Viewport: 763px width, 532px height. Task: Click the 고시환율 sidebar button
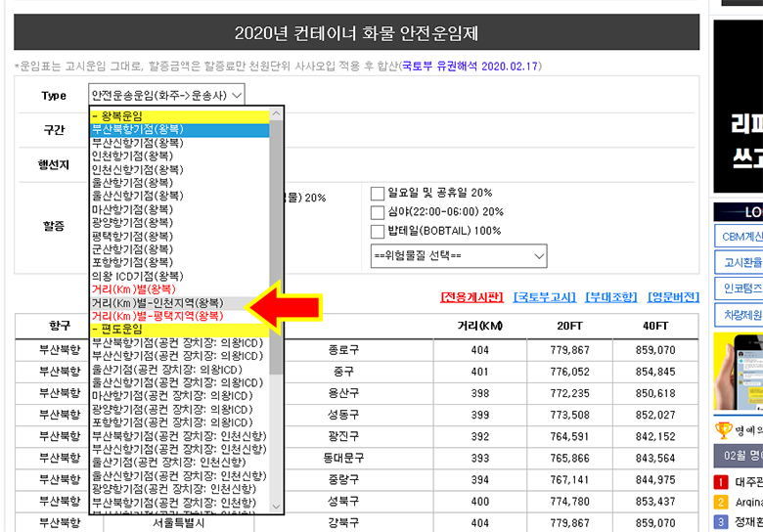point(739,263)
